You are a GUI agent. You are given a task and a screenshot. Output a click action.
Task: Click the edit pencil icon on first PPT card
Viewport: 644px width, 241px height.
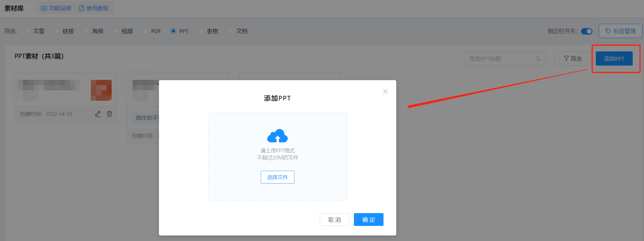[98, 114]
